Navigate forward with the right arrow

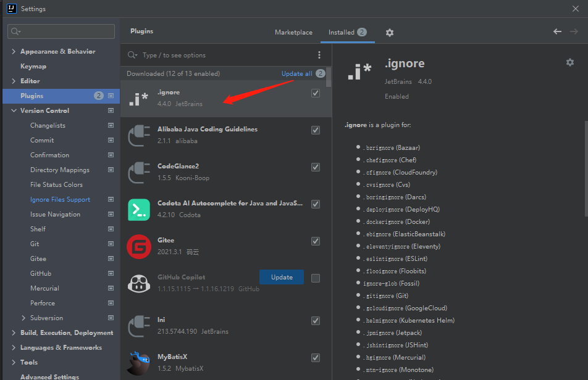(574, 32)
